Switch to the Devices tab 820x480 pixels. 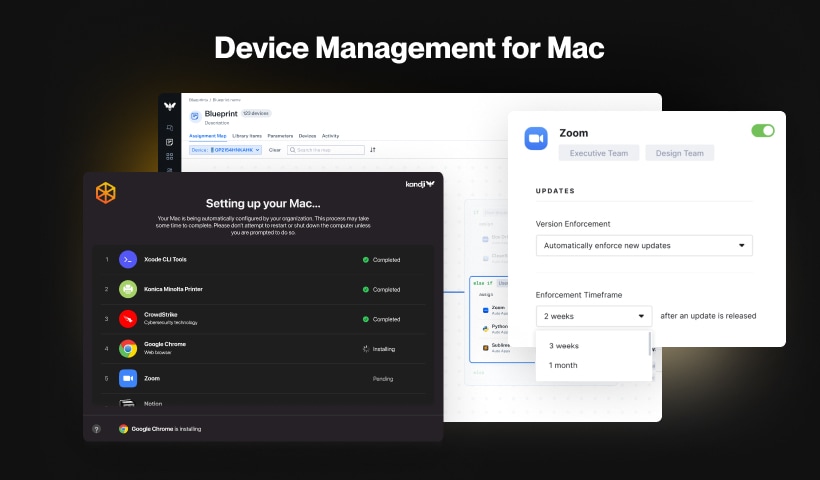coord(308,136)
